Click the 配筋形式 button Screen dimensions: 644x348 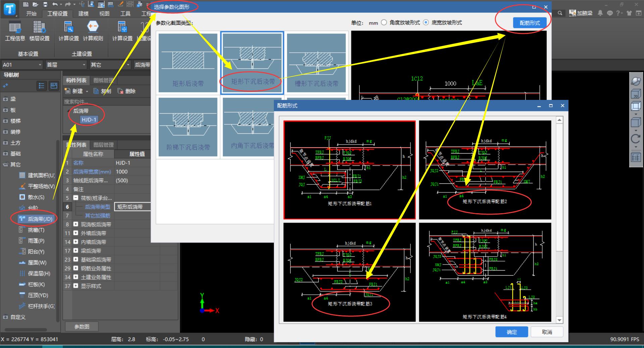coord(530,23)
